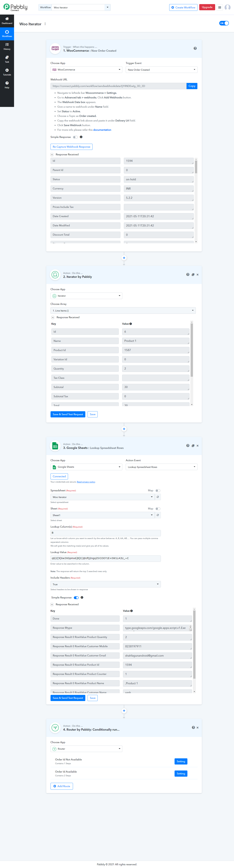Open Help in sidebar

7,85
